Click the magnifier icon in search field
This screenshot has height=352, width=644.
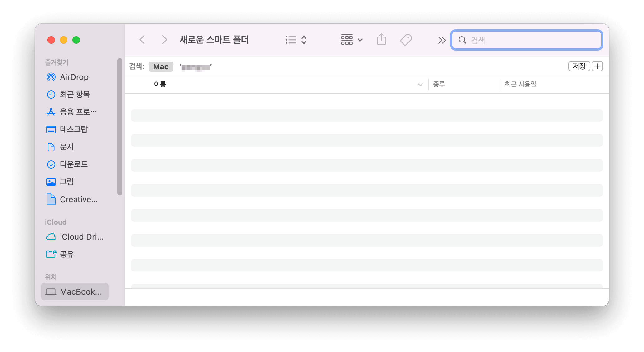coord(462,40)
